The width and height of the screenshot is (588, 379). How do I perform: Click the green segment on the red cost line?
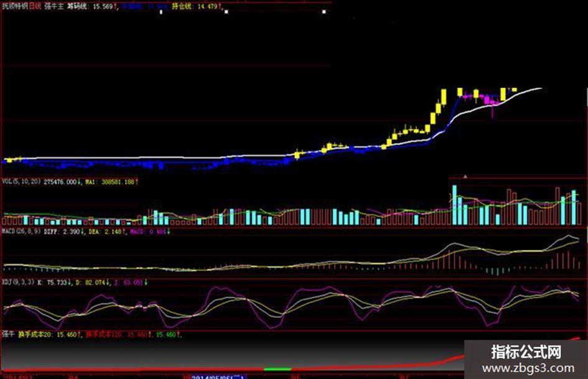[x=278, y=369]
